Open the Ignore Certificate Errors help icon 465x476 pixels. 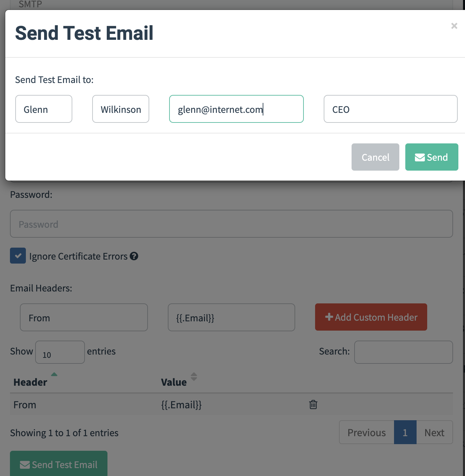[x=134, y=256]
